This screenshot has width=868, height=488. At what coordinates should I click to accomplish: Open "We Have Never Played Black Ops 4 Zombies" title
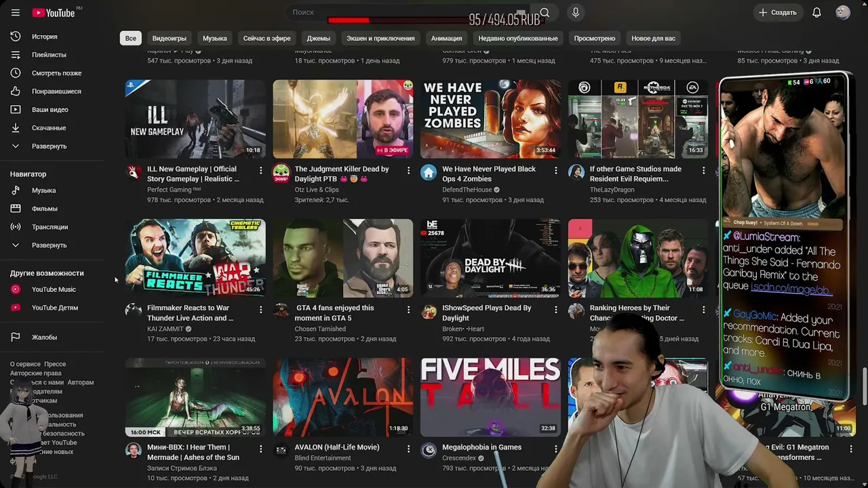pos(489,174)
